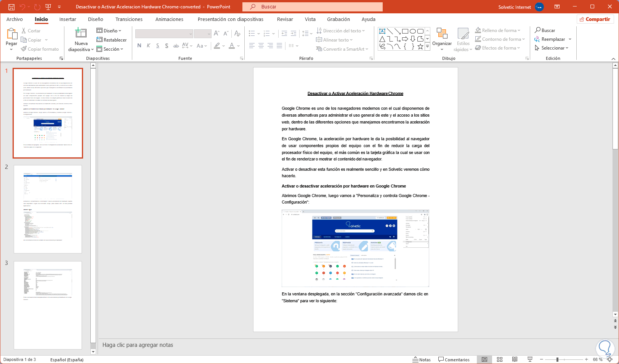Open the Archivo menu
Viewport: 619px width, 364px height.
pyautogui.click(x=14, y=19)
